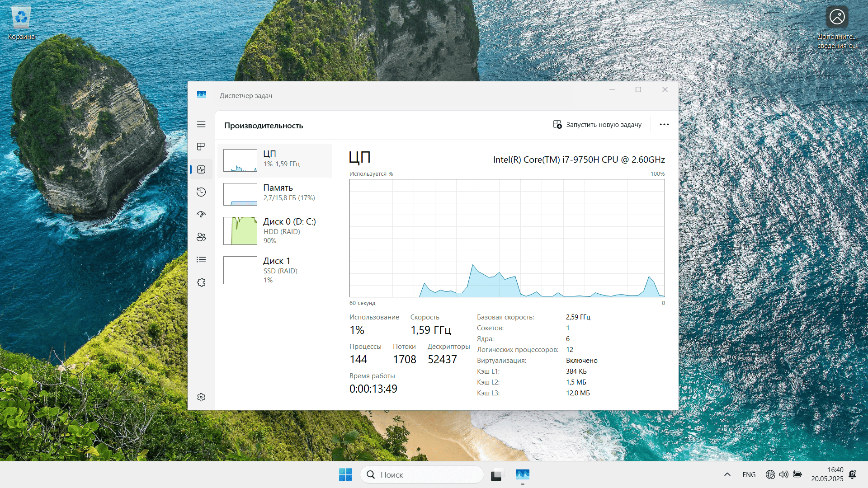Open the notifications bell icon
This screenshot has height=488, width=868.
pos(853,474)
